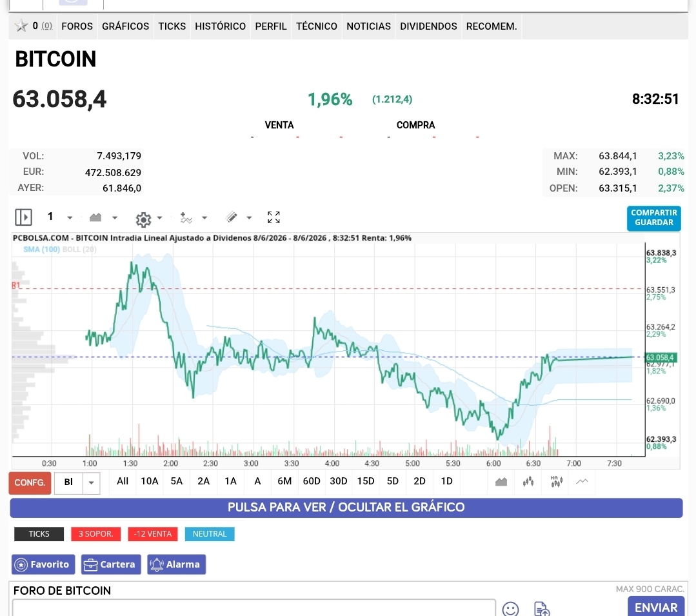Screen dimensions: 696x616
Task: Click the favorite star icon
Action: 21,26
